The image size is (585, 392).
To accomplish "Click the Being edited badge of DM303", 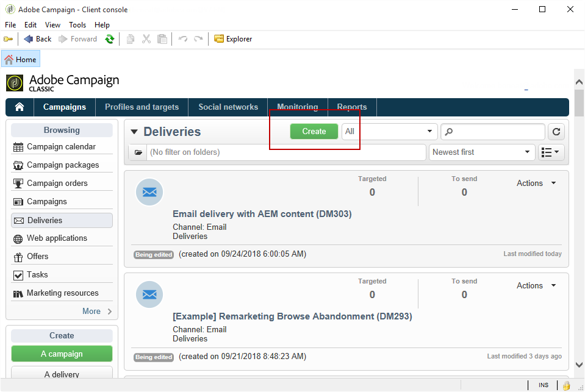I will point(154,255).
